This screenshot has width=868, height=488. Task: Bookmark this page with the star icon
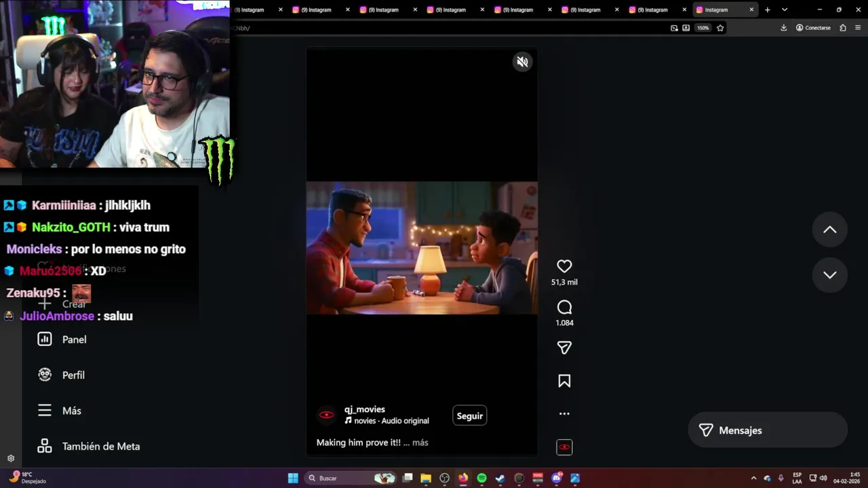tap(720, 28)
